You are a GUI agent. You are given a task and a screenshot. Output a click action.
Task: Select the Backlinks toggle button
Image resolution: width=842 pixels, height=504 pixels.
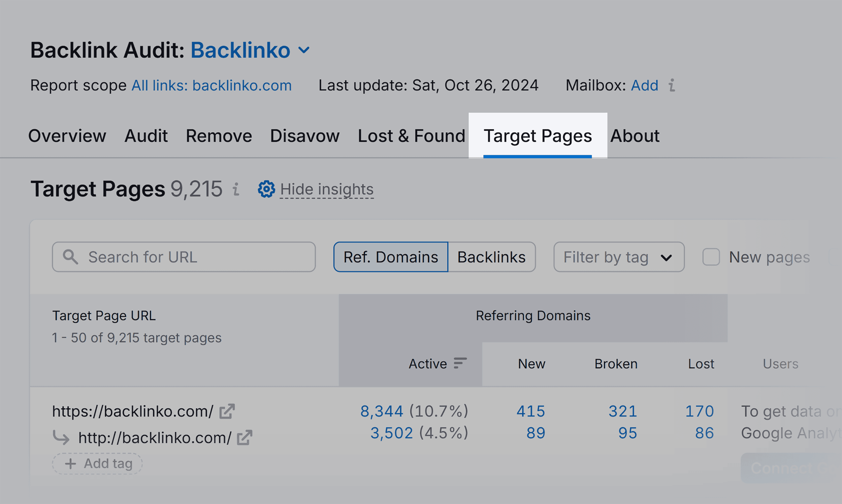[x=491, y=257]
